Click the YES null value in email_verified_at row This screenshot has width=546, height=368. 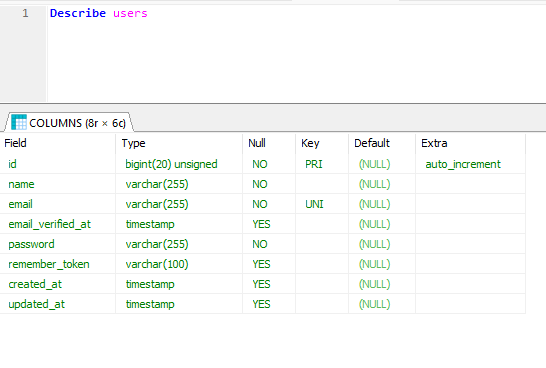[269, 224]
